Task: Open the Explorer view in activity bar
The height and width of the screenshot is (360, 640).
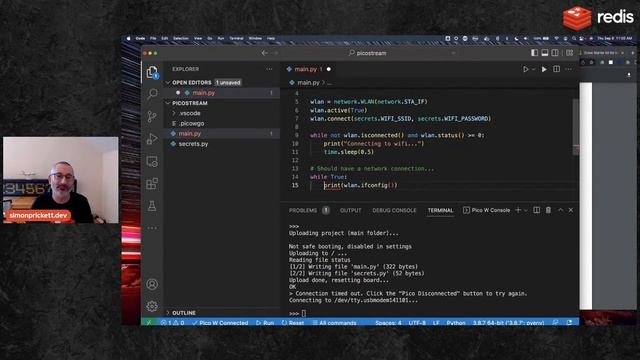Action: (152, 73)
